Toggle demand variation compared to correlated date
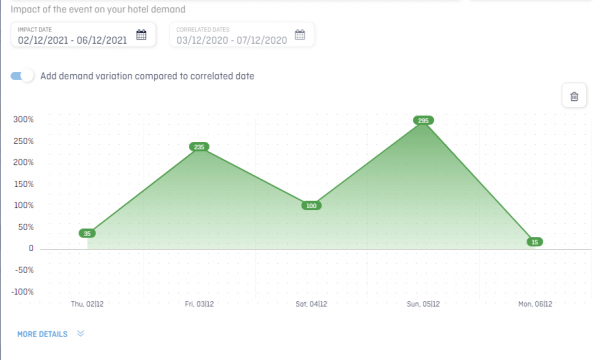The height and width of the screenshot is (360, 600). click(22, 76)
